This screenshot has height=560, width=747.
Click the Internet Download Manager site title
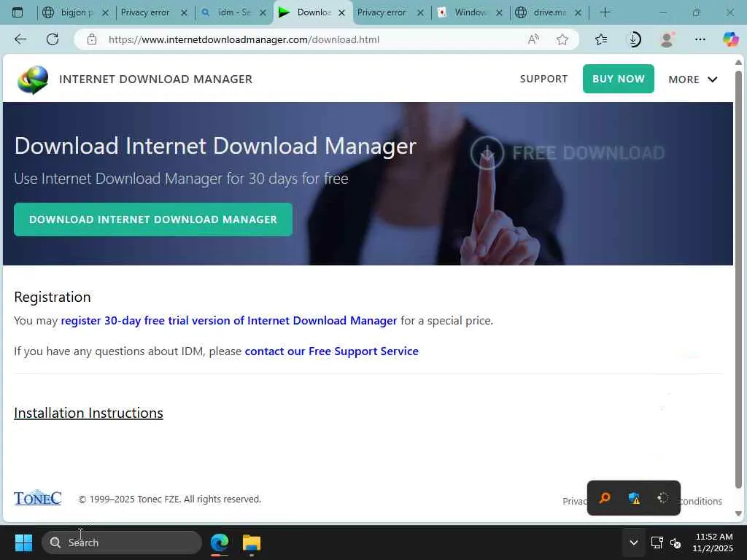(156, 79)
